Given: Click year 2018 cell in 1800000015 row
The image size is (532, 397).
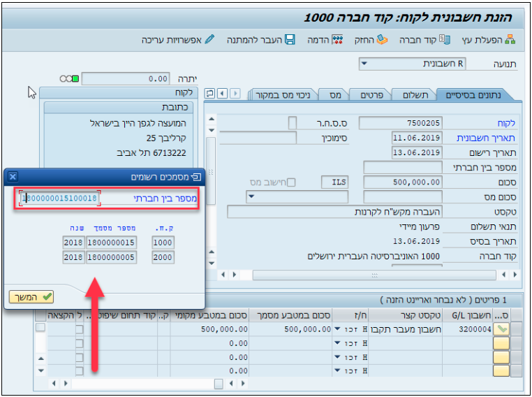Looking at the screenshot, I should [73, 243].
